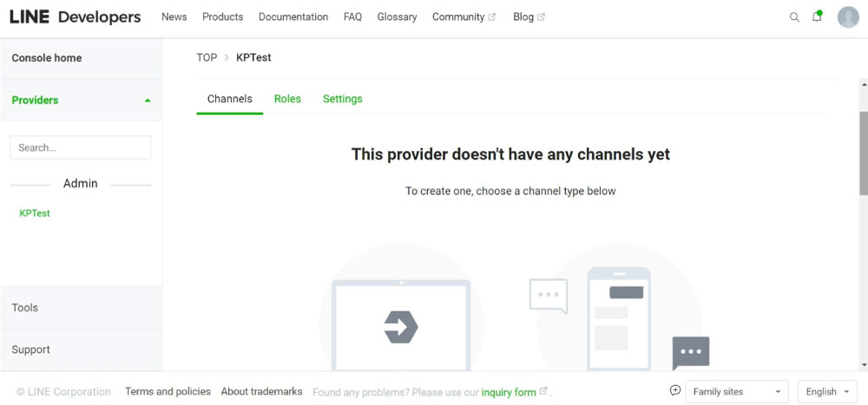Image resolution: width=868 pixels, height=405 pixels.
Task: Switch to the Channels tab
Action: 230,99
